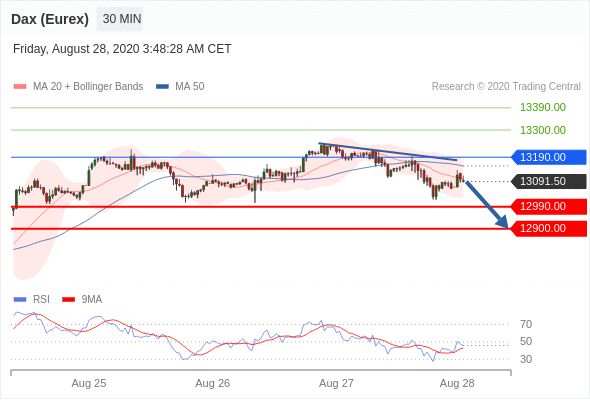The width and height of the screenshot is (590, 400).
Task: Click the Aug 27 date axis label
Action: (x=336, y=383)
